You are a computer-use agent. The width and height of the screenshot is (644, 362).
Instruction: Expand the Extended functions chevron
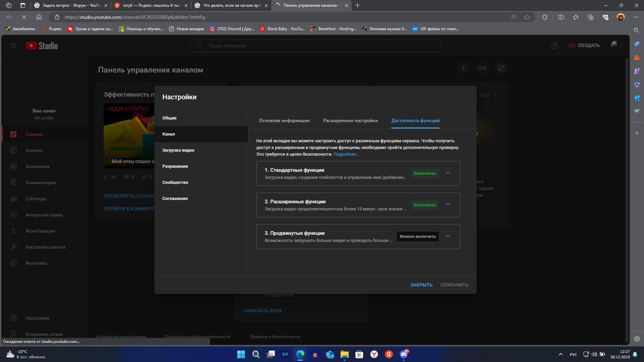tap(448, 205)
